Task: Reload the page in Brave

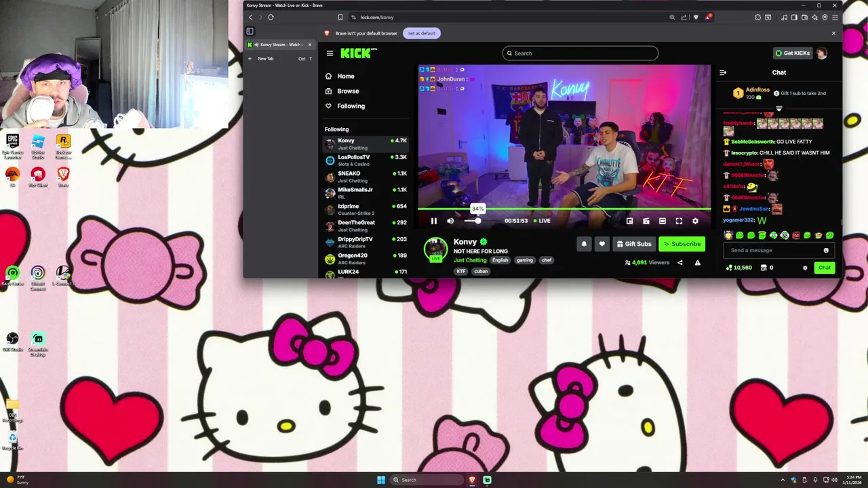Action: 271,18
